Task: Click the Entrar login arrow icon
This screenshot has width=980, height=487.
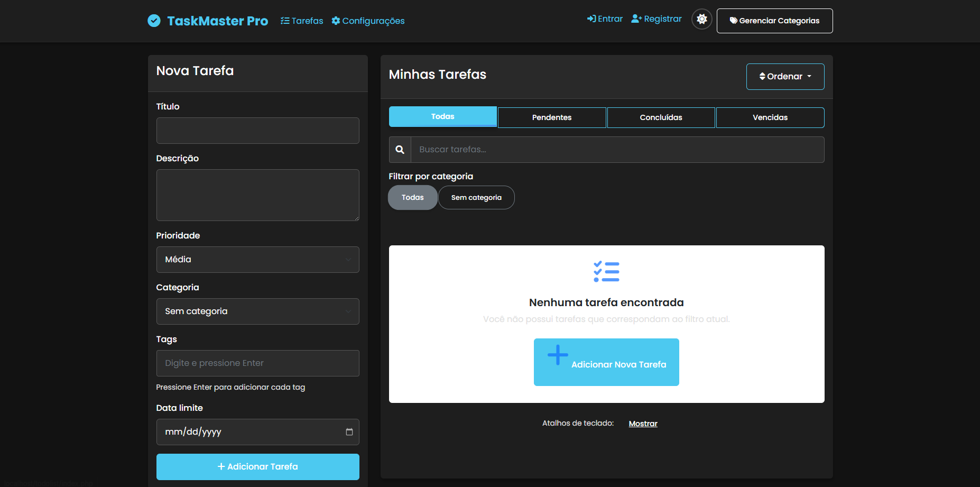Action: tap(591, 19)
